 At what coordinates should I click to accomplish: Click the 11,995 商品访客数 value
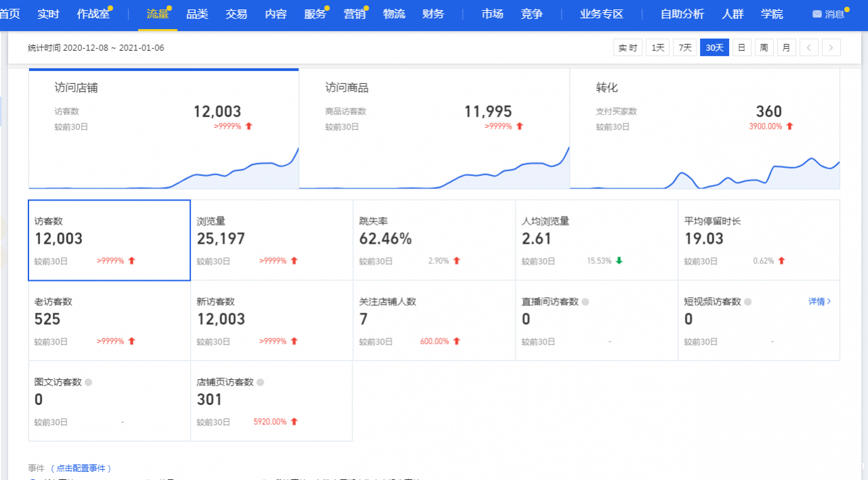tap(488, 112)
